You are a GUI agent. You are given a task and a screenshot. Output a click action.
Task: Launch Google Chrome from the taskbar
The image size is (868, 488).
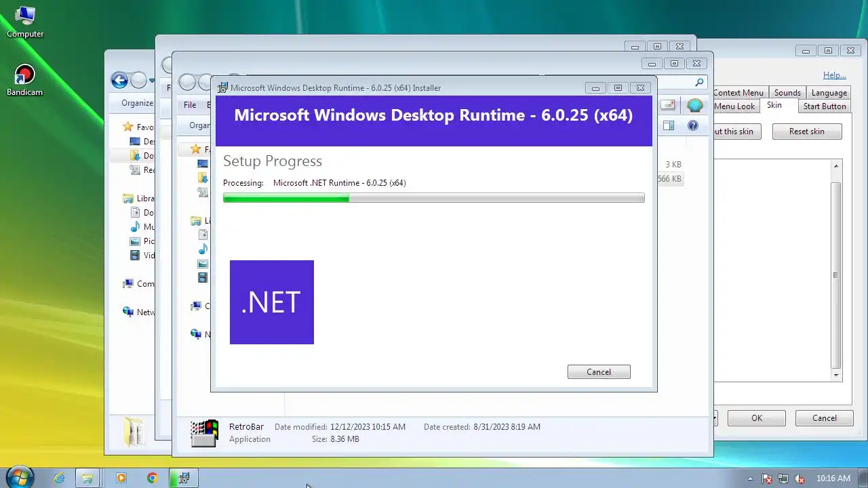tap(152, 478)
